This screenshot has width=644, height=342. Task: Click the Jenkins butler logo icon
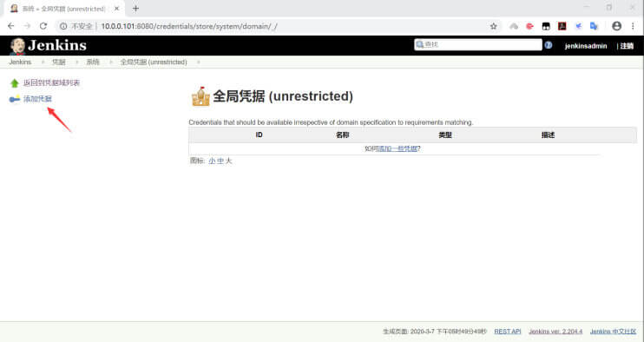pos(17,46)
